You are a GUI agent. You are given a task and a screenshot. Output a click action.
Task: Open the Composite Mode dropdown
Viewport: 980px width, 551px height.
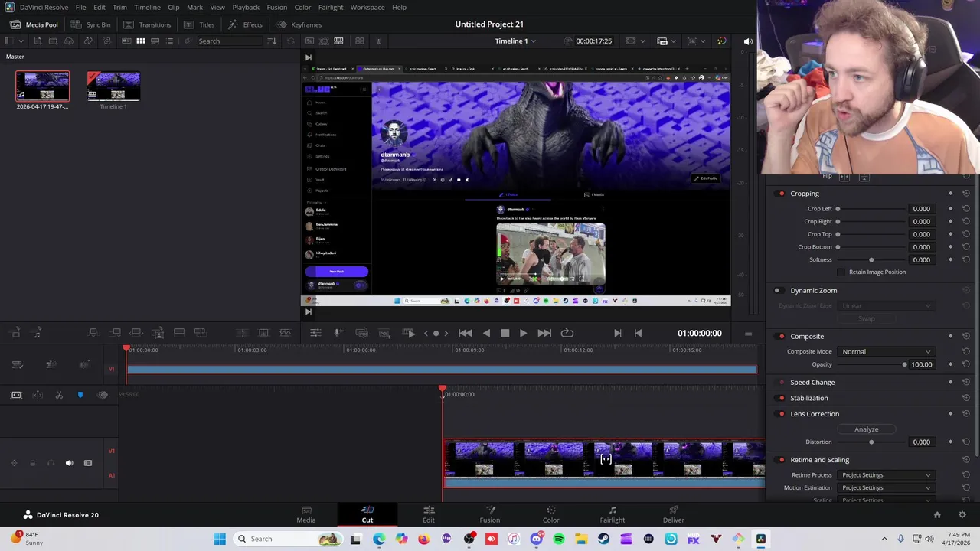pyautogui.click(x=886, y=352)
